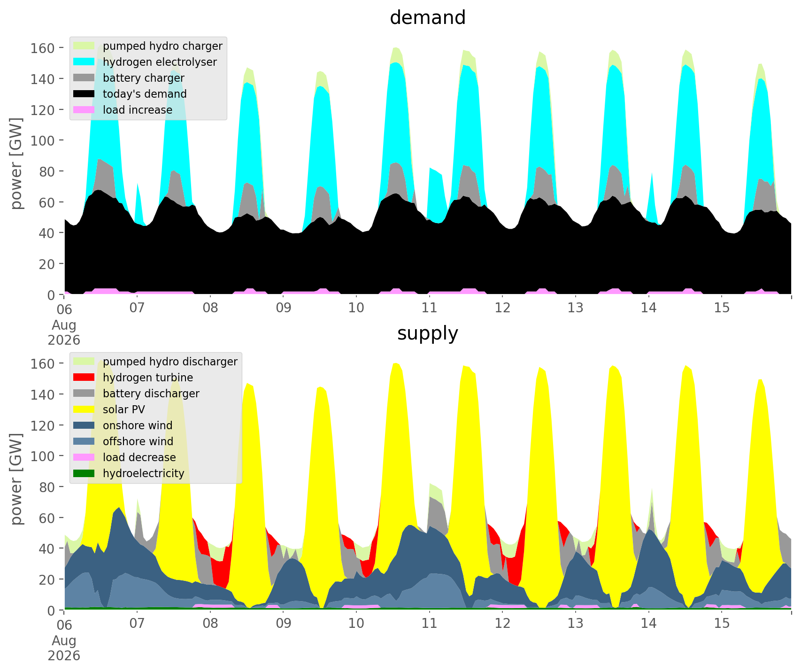Image resolution: width=801 pixels, height=672 pixels.
Task: Click the pink load decrease legend swatch
Action: pos(85,457)
